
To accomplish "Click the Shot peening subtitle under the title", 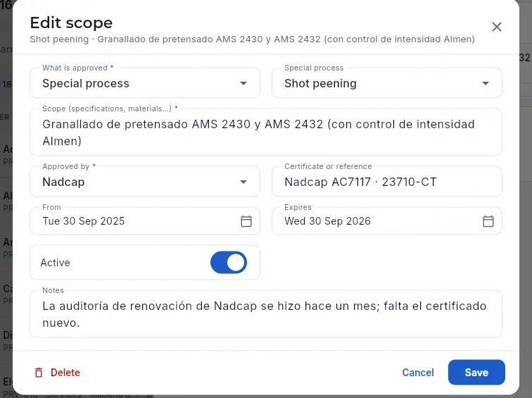I will pyautogui.click(x=252, y=39).
